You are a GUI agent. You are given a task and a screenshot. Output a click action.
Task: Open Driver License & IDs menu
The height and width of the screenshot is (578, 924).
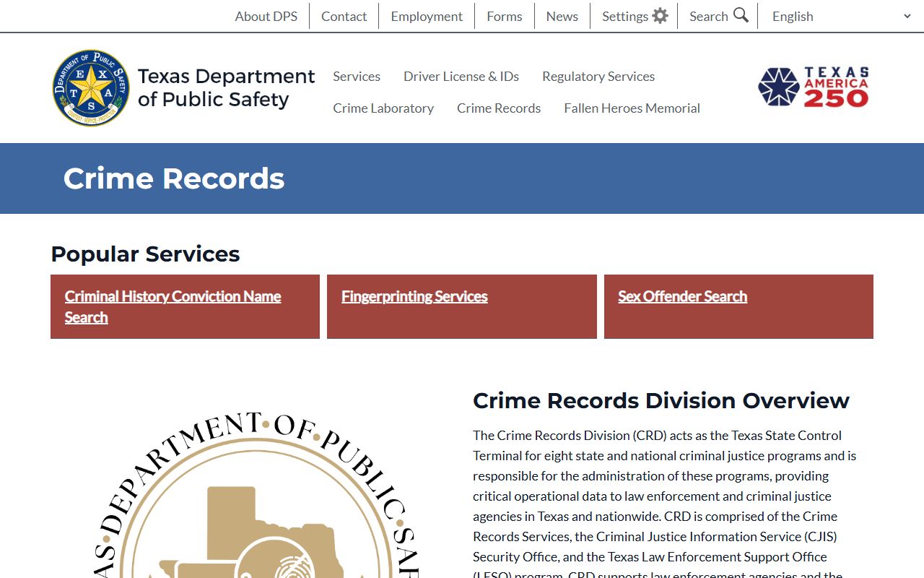pyautogui.click(x=461, y=76)
